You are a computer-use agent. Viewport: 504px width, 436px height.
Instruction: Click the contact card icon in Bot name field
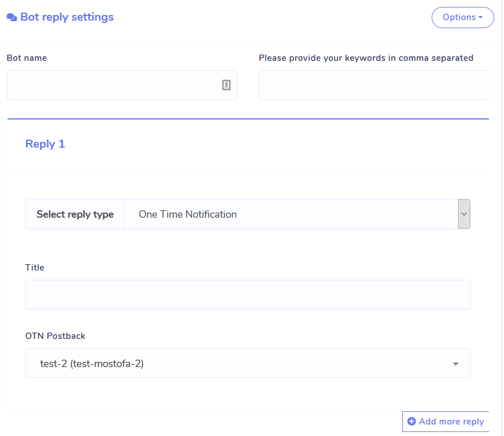coord(226,85)
